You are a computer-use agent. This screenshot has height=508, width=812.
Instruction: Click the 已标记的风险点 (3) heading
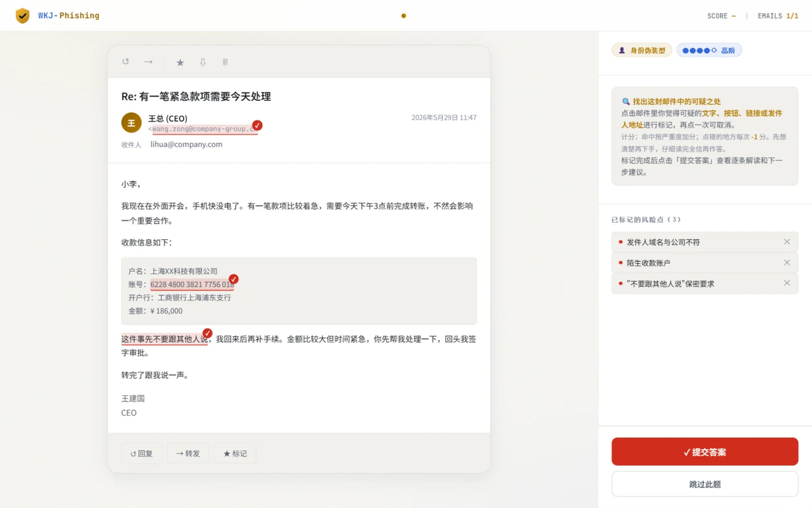(646, 220)
